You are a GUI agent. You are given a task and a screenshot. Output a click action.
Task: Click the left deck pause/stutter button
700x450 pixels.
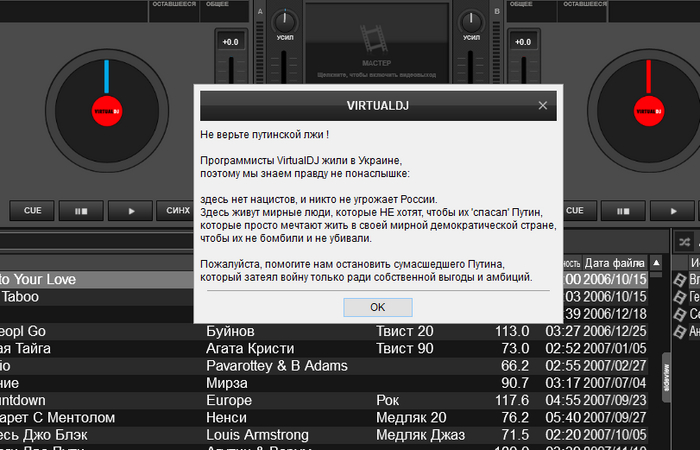click(81, 211)
